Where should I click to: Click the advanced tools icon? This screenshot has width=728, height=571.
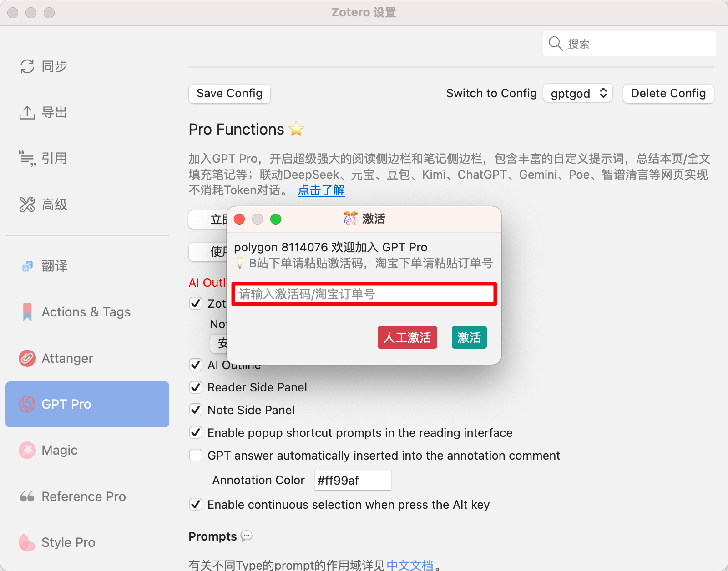coord(27,205)
